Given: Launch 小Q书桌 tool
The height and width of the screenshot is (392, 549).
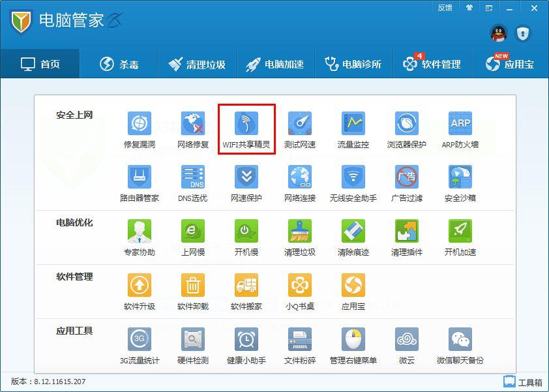Looking at the screenshot, I should click(x=300, y=292).
